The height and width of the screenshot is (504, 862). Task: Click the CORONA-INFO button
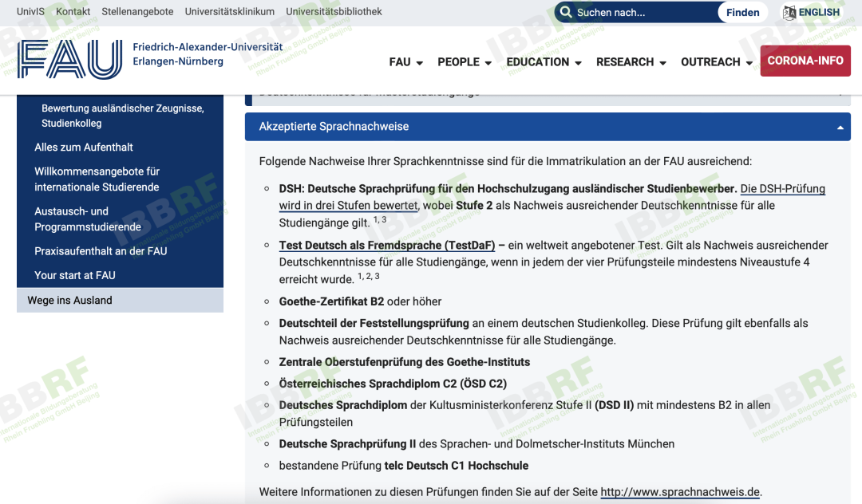(805, 61)
